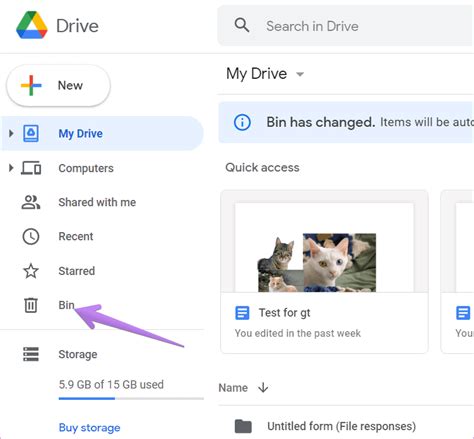474x439 pixels.
Task: Open the Bin section
Action: (x=66, y=305)
